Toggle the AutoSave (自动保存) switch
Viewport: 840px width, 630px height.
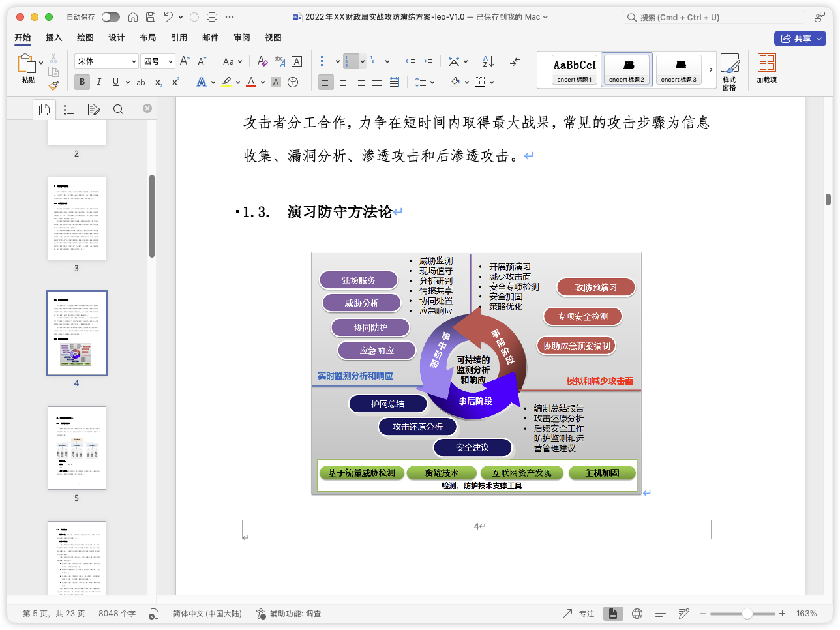tap(110, 17)
